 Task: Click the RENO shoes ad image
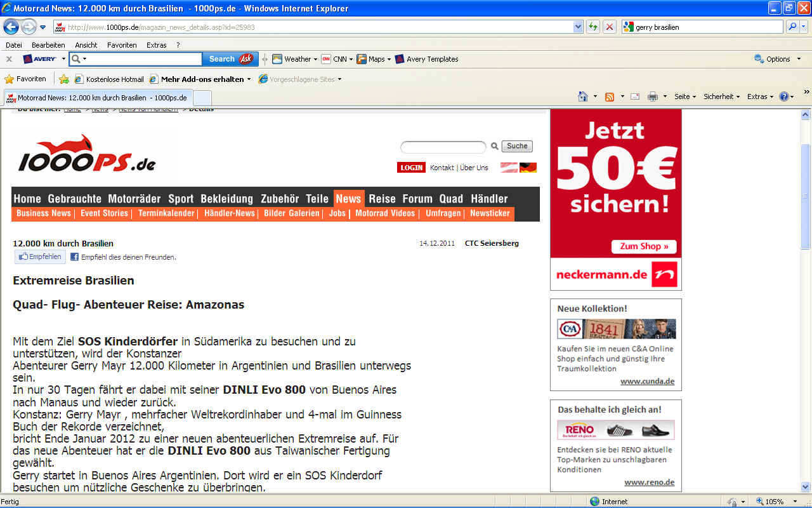pos(616,430)
